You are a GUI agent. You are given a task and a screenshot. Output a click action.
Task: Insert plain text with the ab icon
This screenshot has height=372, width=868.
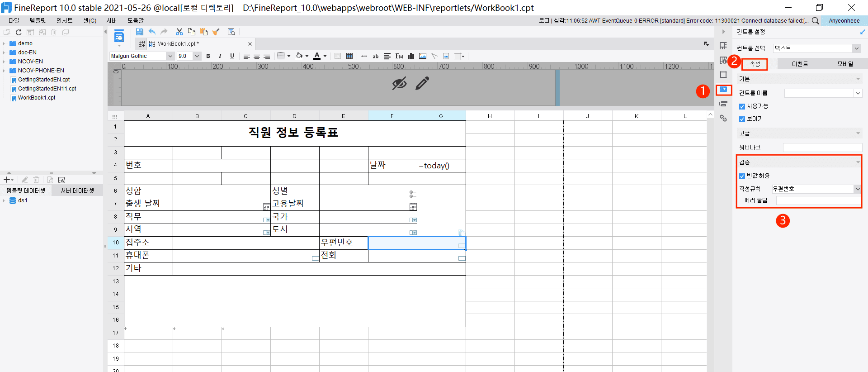(376, 56)
